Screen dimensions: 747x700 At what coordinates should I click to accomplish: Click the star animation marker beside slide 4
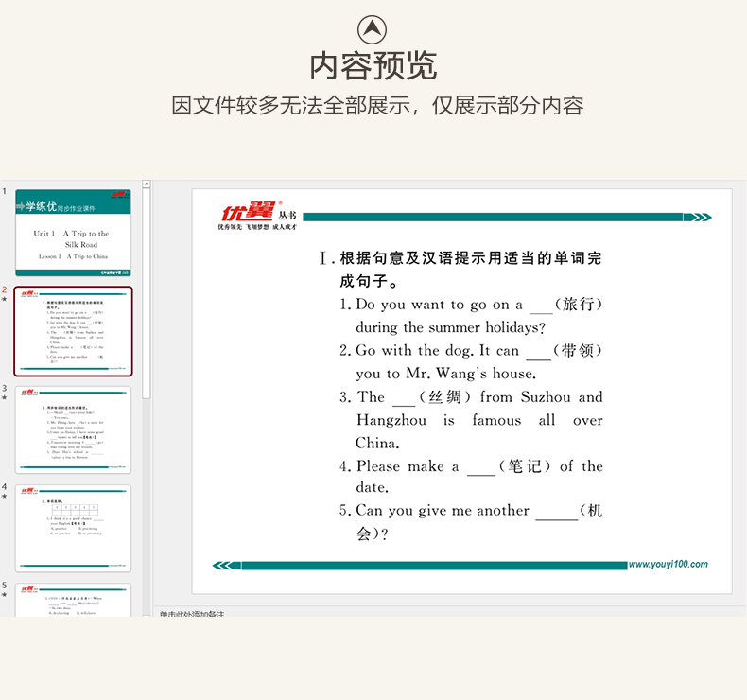point(5,497)
